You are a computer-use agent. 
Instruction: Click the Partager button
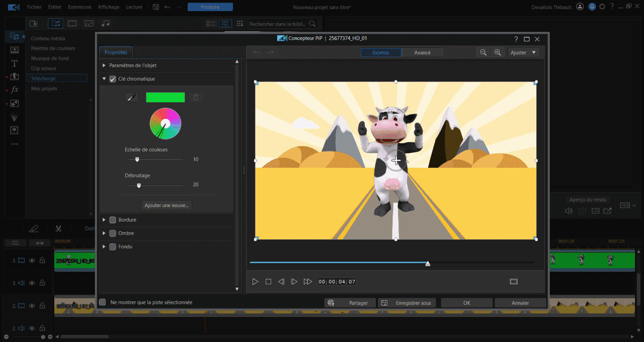[x=350, y=303]
